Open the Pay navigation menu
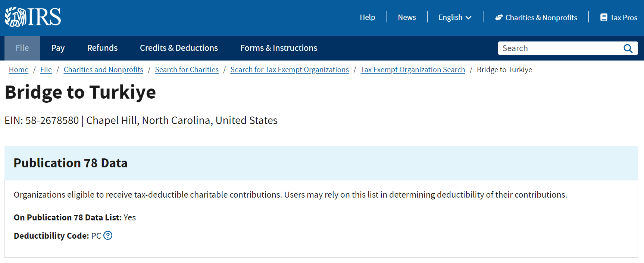 pyautogui.click(x=58, y=48)
